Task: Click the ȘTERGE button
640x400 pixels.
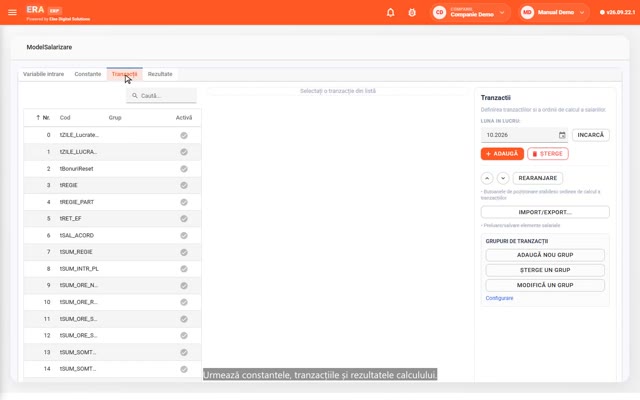Action: [x=548, y=154]
